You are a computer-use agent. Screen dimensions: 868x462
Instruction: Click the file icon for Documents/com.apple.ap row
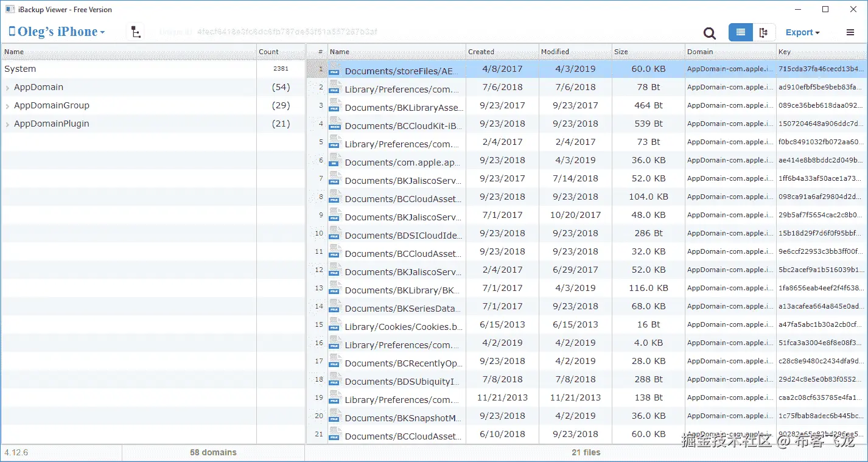click(335, 160)
